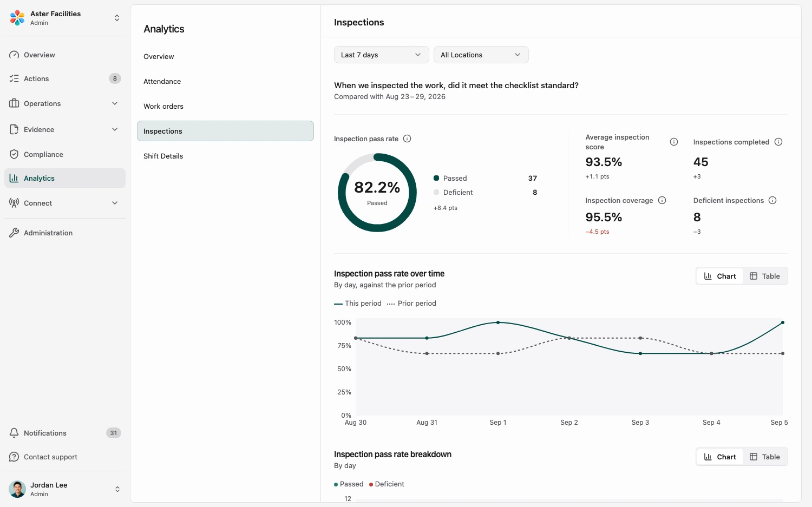The width and height of the screenshot is (812, 507).
Task: Open the Aster Facilities workspace switcher
Action: point(65,18)
